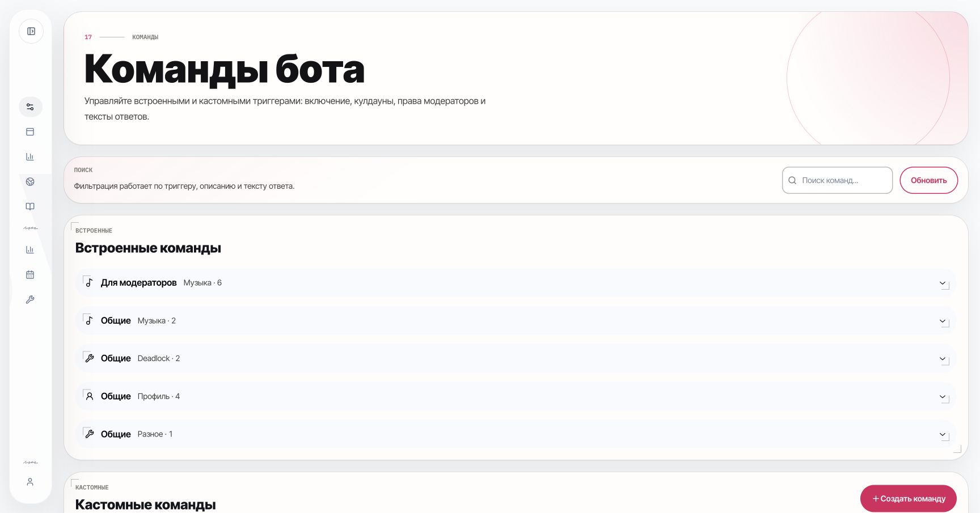Click the music note icon beside Для модераторов
Viewport: 980px width, 513px height.
point(89,282)
